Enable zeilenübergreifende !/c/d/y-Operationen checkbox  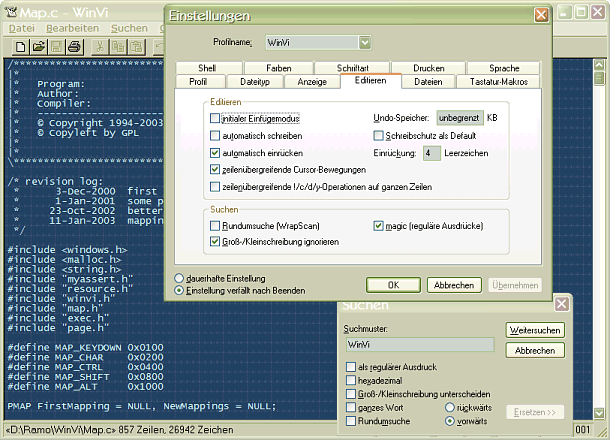click(x=215, y=187)
